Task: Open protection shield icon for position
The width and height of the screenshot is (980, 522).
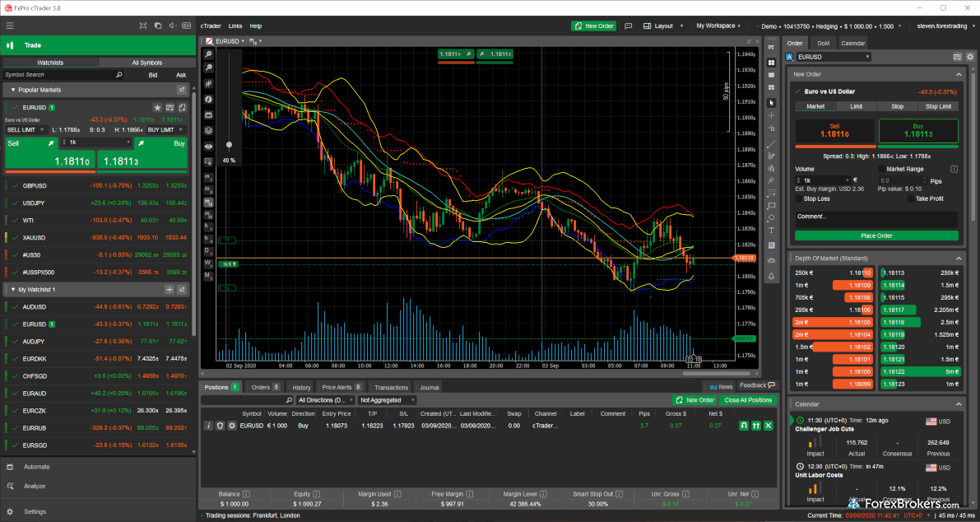Action: [x=220, y=425]
